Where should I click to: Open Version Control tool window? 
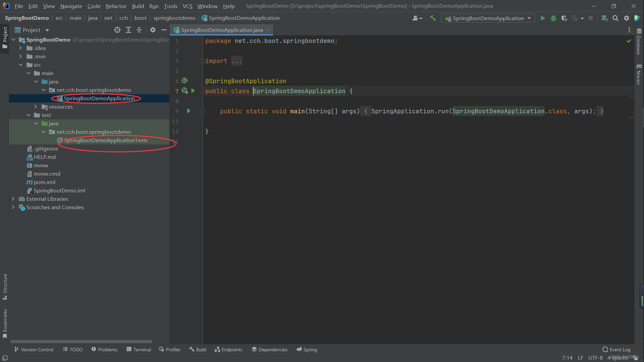click(x=34, y=350)
